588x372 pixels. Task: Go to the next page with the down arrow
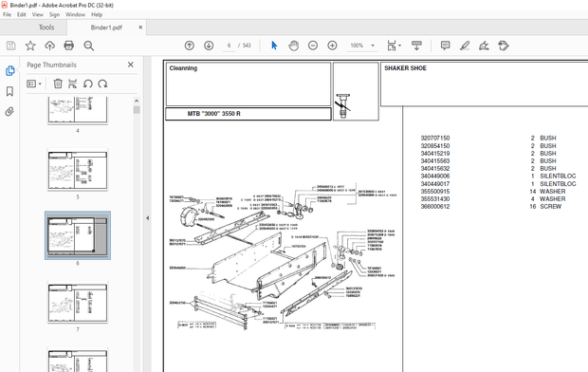209,46
